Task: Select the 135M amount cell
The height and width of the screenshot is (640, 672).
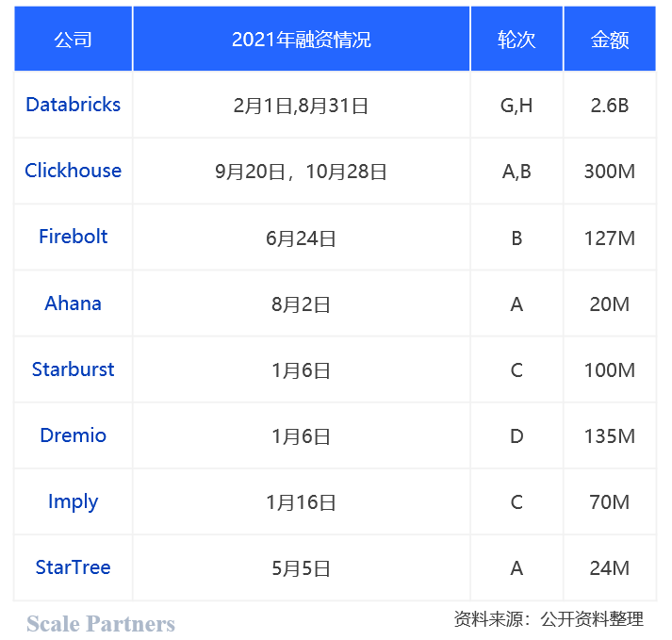Action: tap(610, 436)
